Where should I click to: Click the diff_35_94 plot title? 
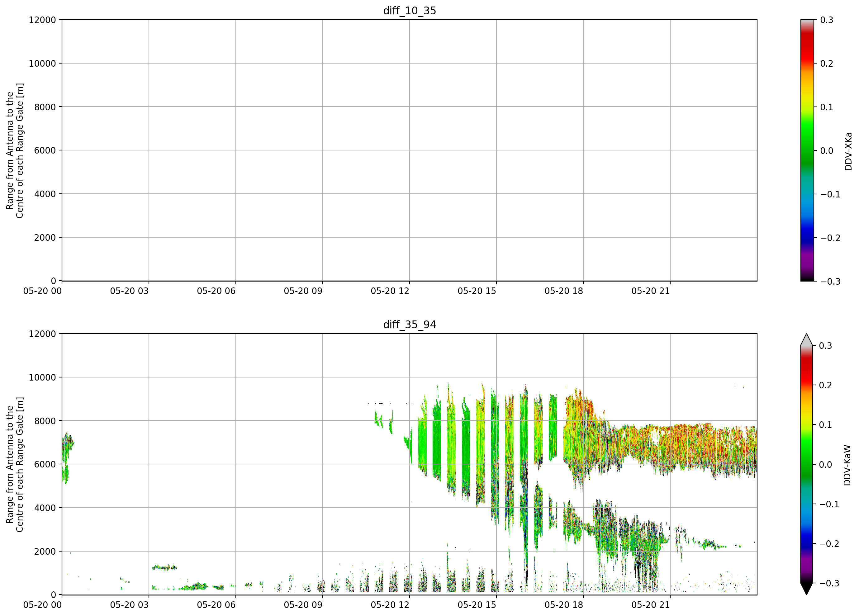(x=410, y=325)
